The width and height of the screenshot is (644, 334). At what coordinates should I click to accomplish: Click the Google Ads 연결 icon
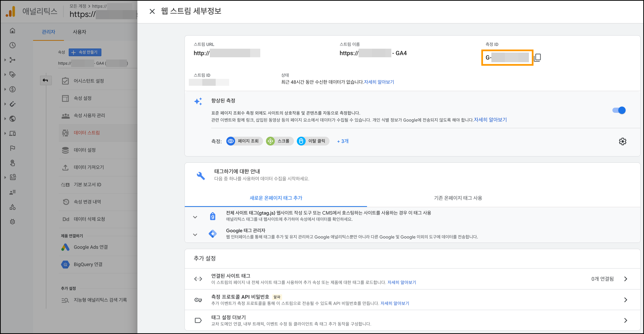click(65, 247)
